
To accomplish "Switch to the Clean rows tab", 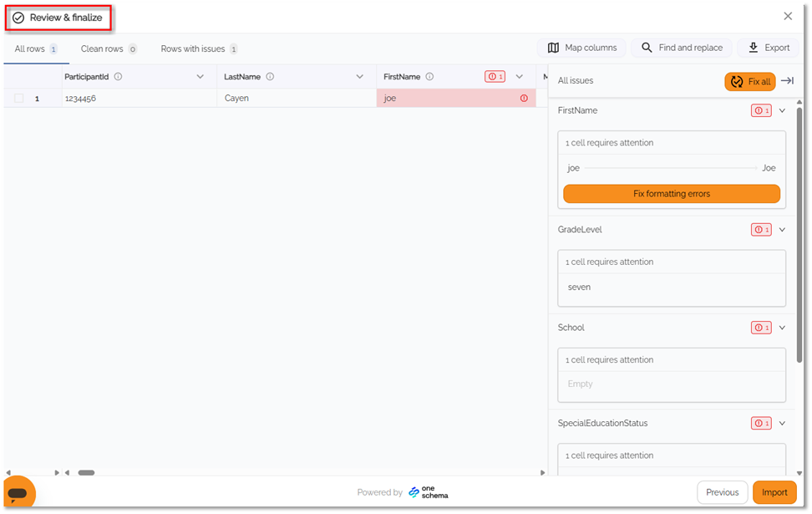I will point(101,48).
